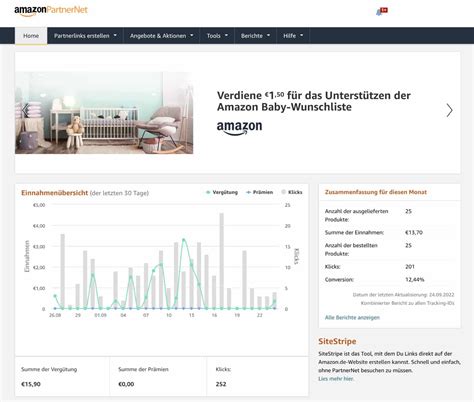Expand the Berichte menu
Image resolution: width=474 pixels, height=402 pixels.
(x=255, y=36)
